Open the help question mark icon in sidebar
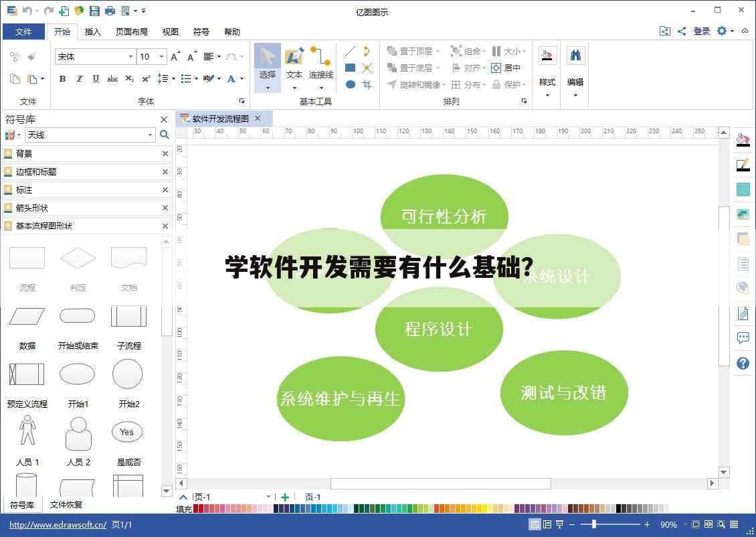Viewport: 756px width, 537px height. (743, 363)
